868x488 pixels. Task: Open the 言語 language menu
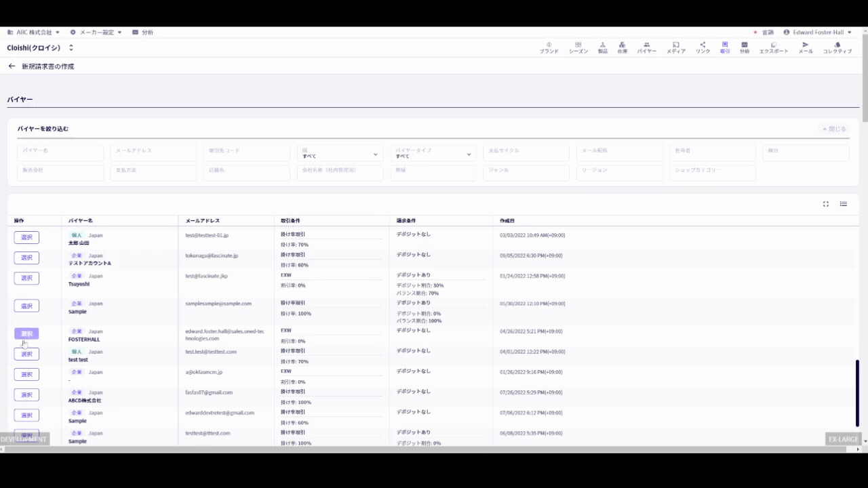coord(764,32)
